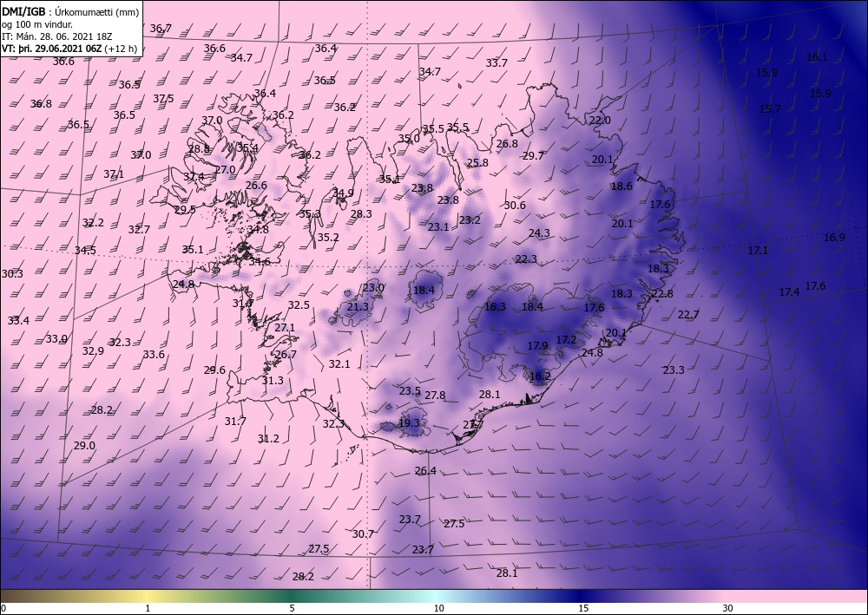868x615 pixels.
Task: Click the map value 36.8
Action: coord(41,103)
